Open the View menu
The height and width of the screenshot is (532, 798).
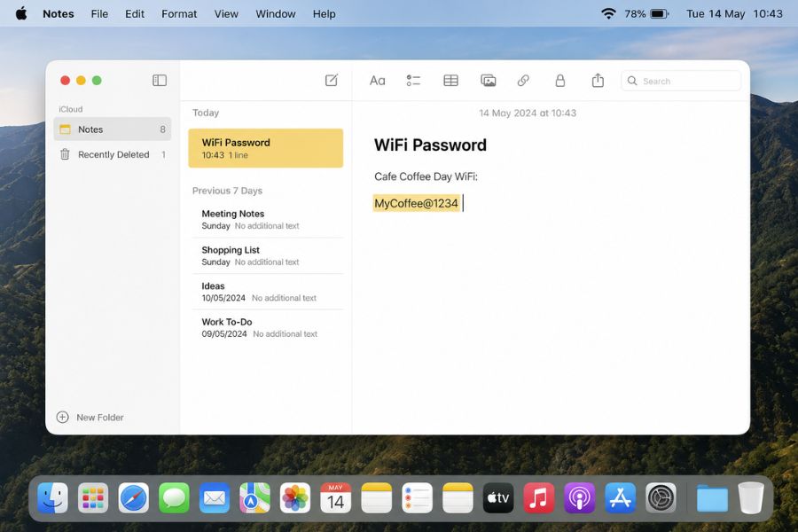(x=226, y=14)
